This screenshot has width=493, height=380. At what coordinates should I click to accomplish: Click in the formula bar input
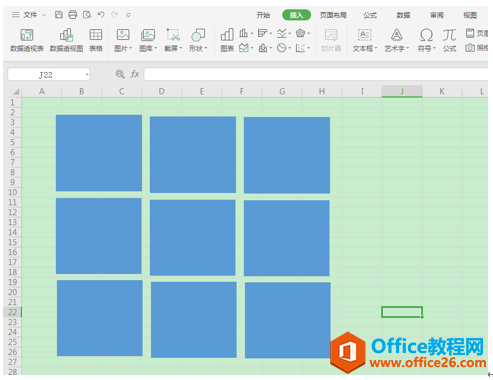coord(316,74)
